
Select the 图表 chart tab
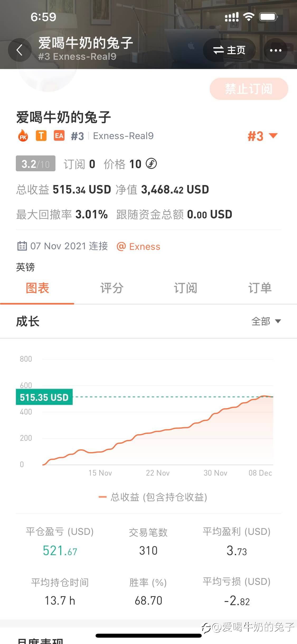coord(37,288)
